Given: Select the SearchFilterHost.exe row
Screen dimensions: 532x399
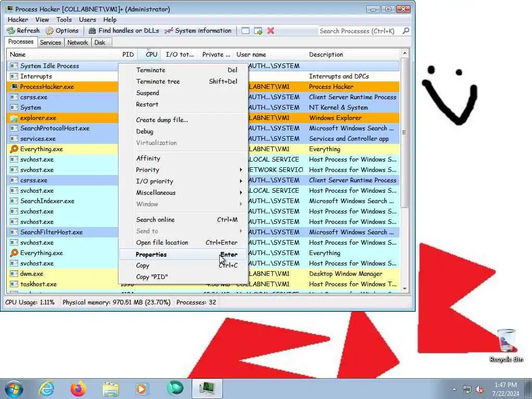Looking at the screenshot, I should (63, 232).
